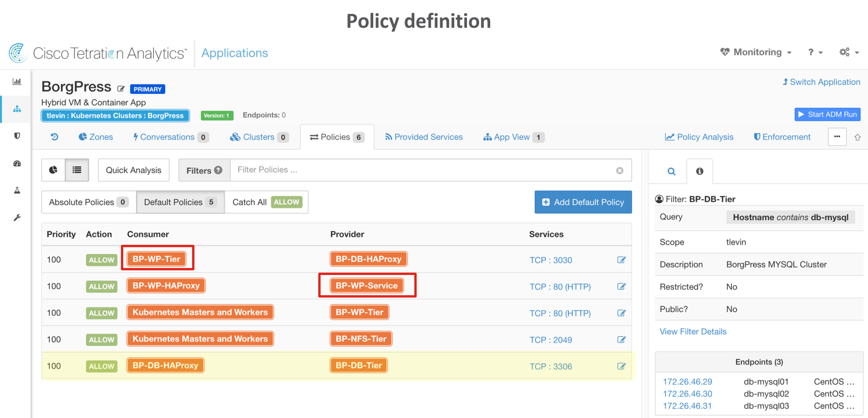Clear the Filter Policies input

(620, 171)
